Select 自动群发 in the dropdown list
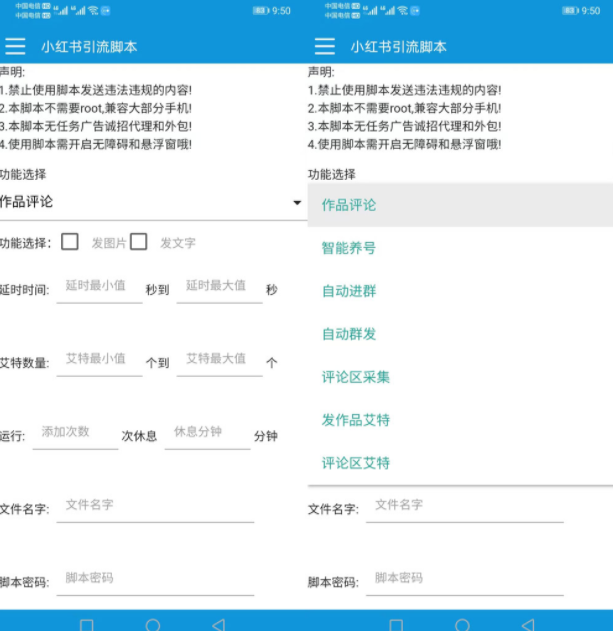The height and width of the screenshot is (631, 613). 460,334
